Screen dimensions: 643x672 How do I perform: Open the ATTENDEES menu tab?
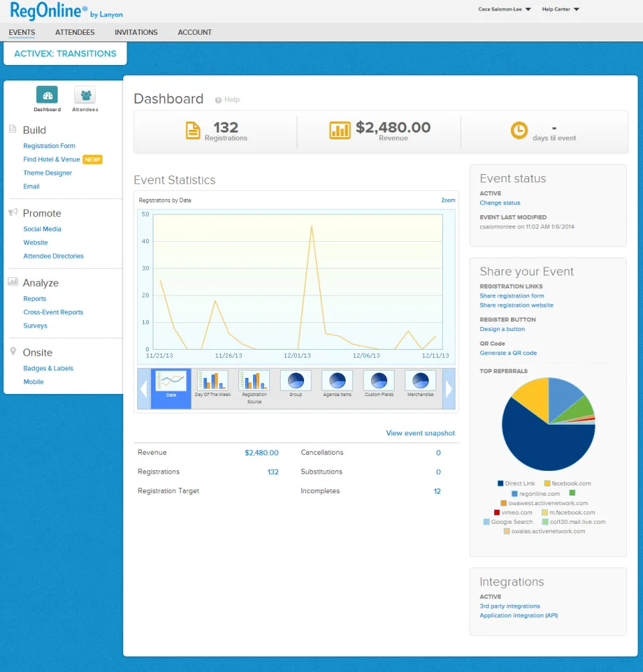point(75,32)
